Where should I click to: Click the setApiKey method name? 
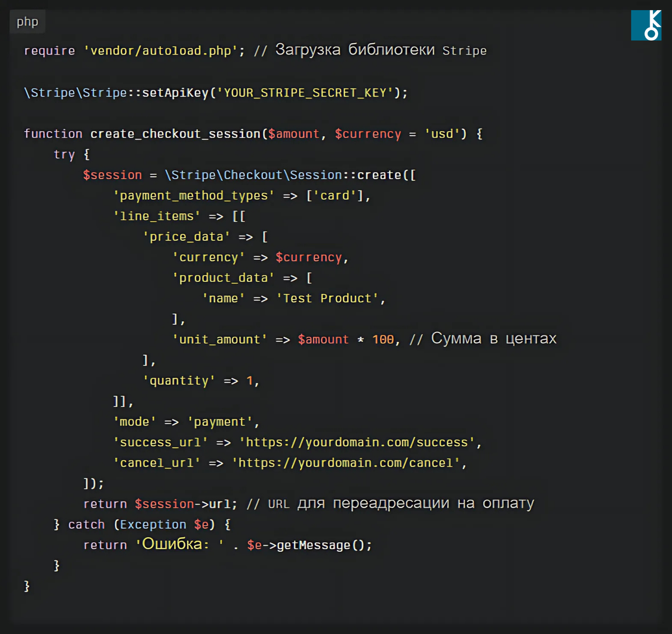(x=175, y=92)
